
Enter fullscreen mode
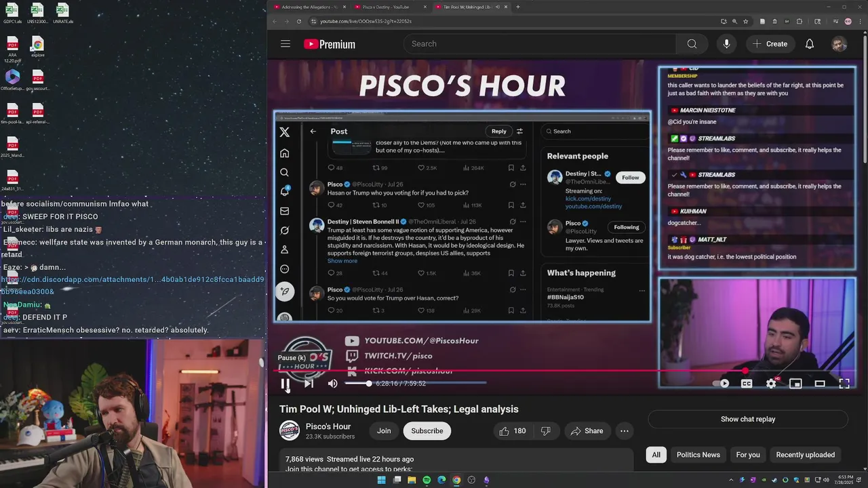coord(844,384)
